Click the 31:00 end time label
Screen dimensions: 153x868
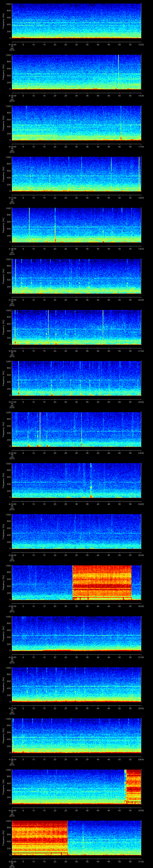click(x=141, y=861)
